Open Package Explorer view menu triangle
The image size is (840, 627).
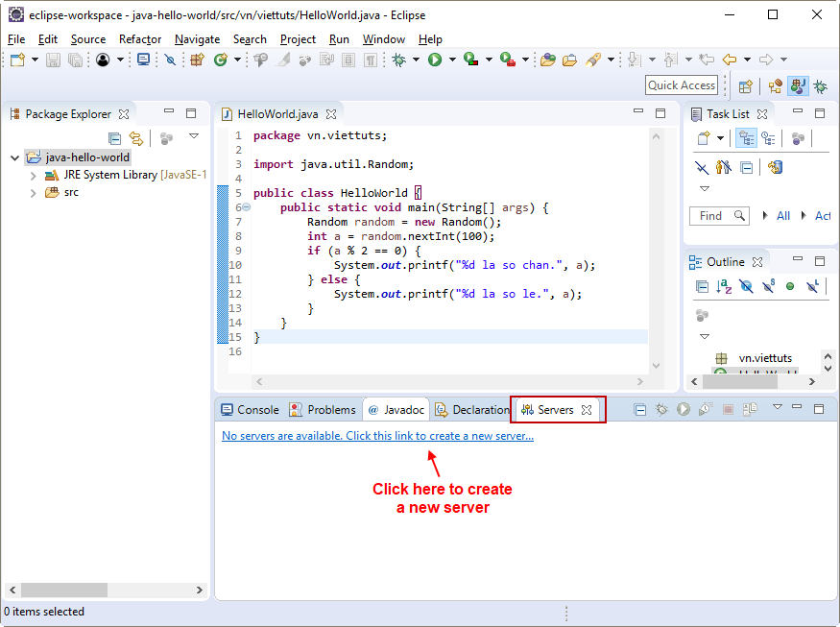click(x=194, y=136)
